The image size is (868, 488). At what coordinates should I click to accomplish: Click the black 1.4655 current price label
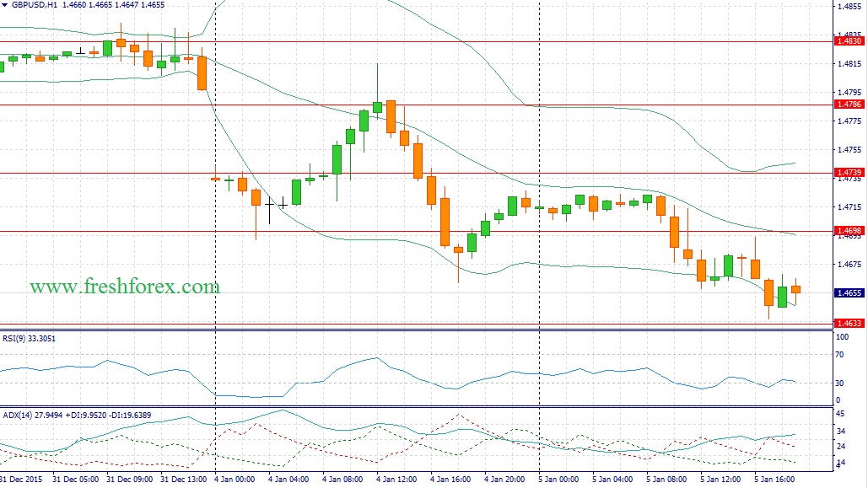pyautogui.click(x=848, y=293)
